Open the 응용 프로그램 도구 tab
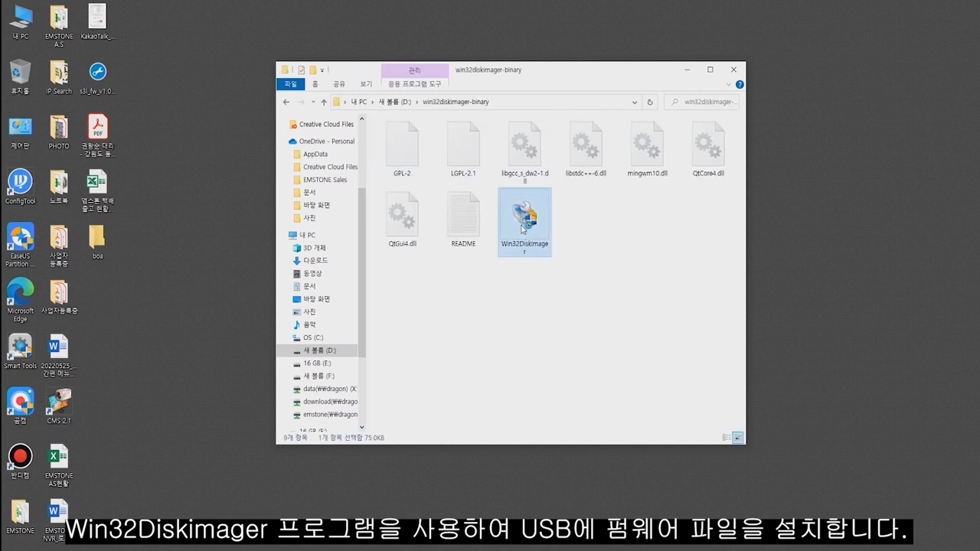 point(415,84)
